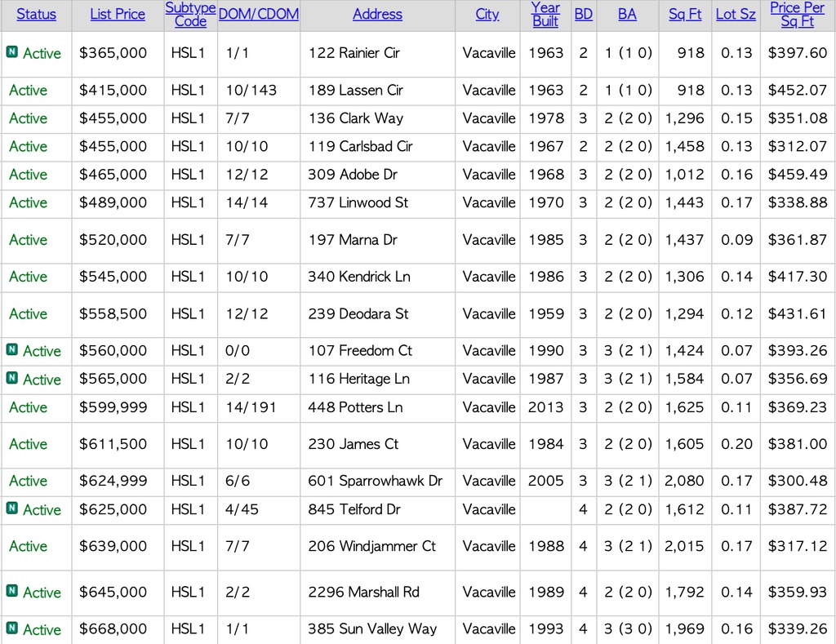Click the N icon for 2296 Marshall Rd

[x=11, y=593]
